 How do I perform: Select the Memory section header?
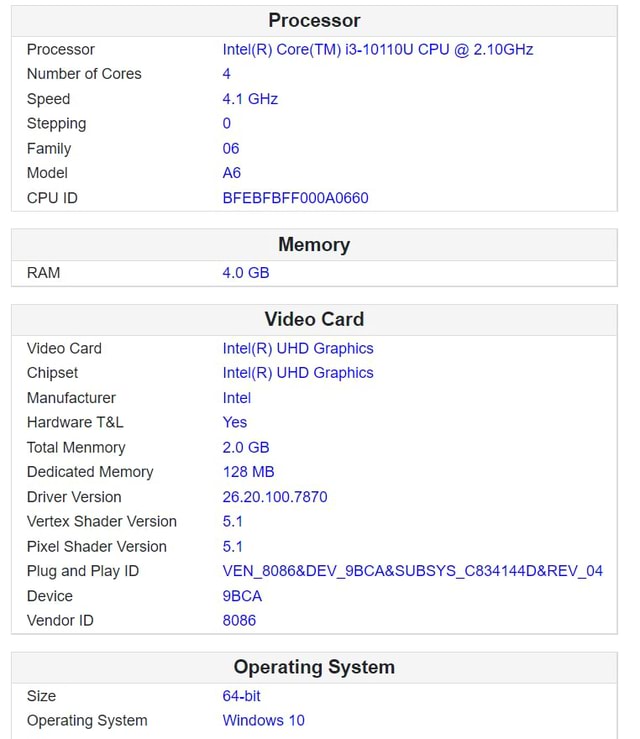click(314, 245)
